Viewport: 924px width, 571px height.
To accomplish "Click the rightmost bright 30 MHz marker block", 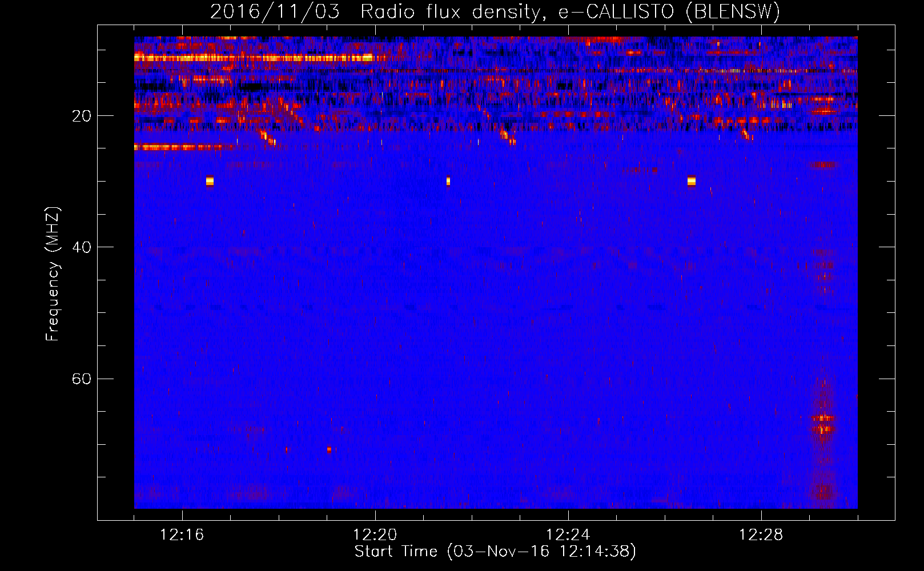I will click(692, 181).
